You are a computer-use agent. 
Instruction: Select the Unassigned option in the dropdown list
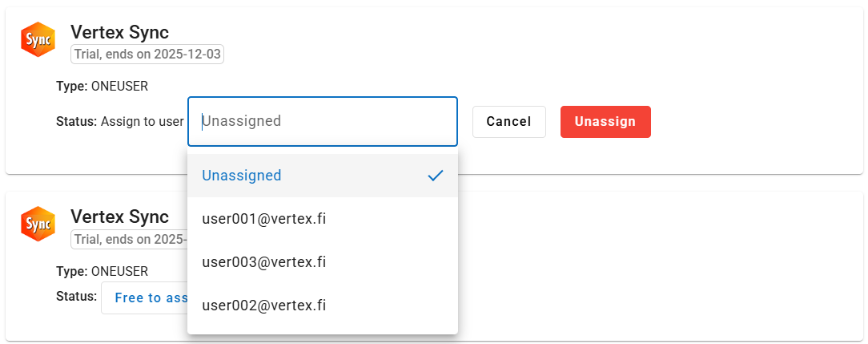pyautogui.click(x=242, y=176)
